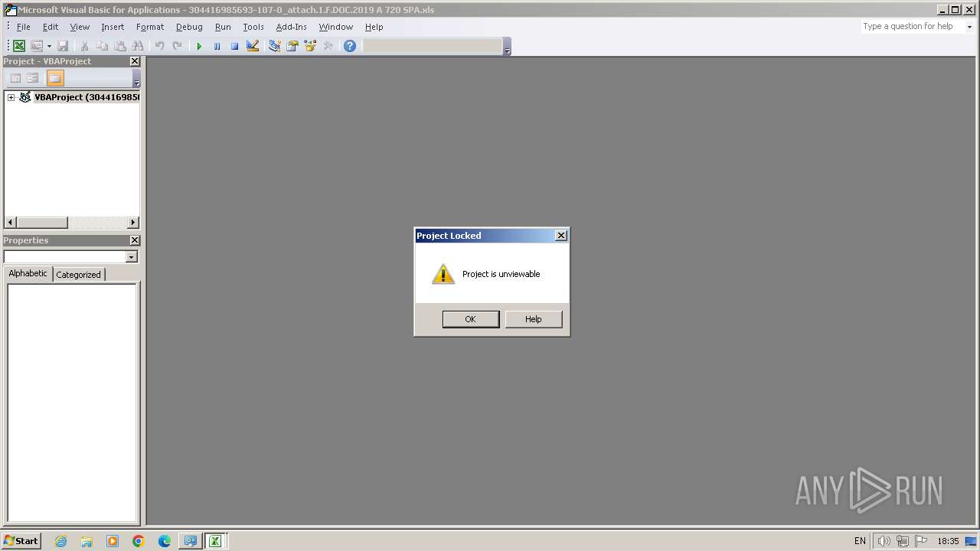
Task: Toggle Folders button in Project panel
Action: [54, 78]
